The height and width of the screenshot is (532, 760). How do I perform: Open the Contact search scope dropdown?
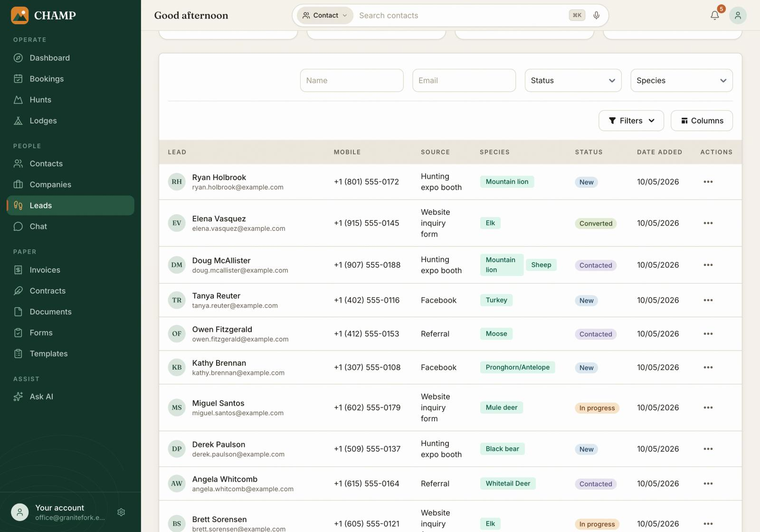tap(325, 15)
